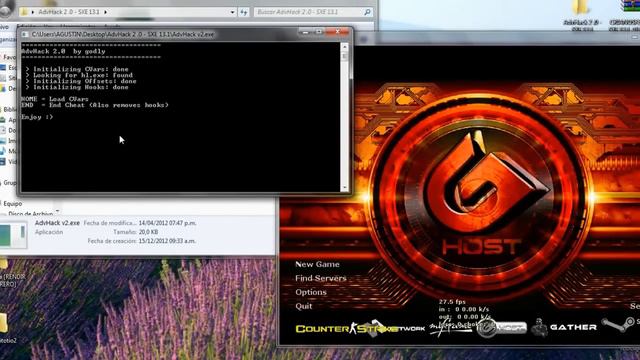Select 'Disco de Archivo' drive in sidebar
Screen dimensions: 640x360
pos(30,213)
